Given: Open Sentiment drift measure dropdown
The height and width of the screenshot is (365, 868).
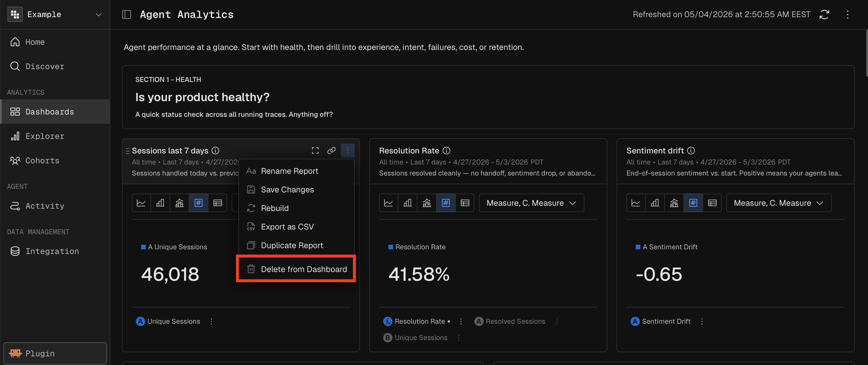Looking at the screenshot, I should [x=779, y=203].
